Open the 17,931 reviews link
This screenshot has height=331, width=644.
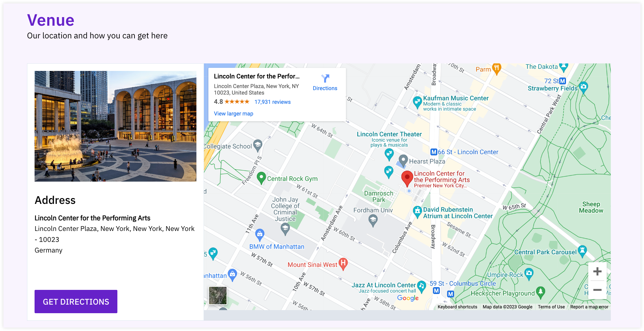(272, 102)
